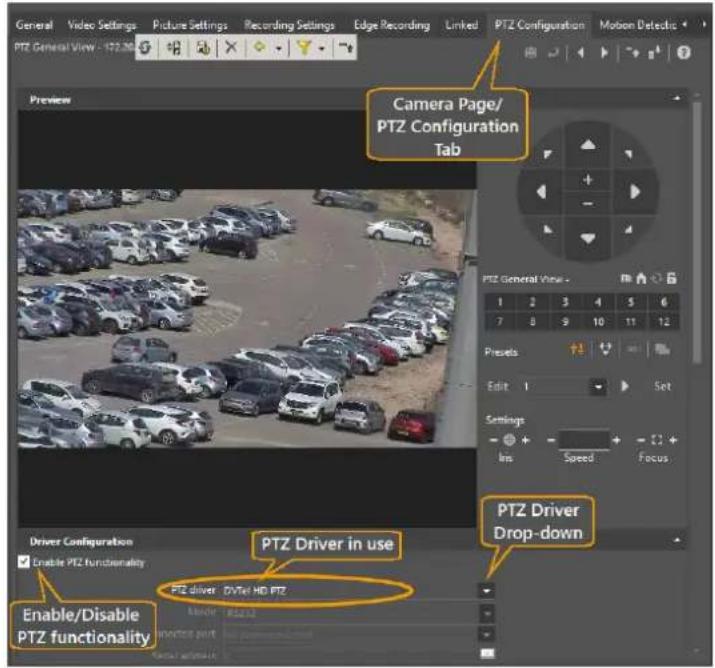Click the second icon in the Presets row
Image resolution: width=715 pixels, height=668 pixels.
(x=606, y=349)
